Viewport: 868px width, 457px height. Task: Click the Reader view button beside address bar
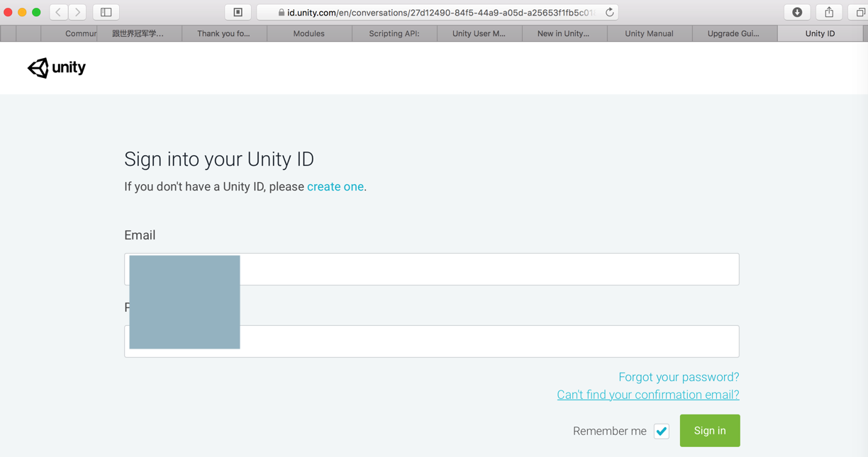click(238, 12)
